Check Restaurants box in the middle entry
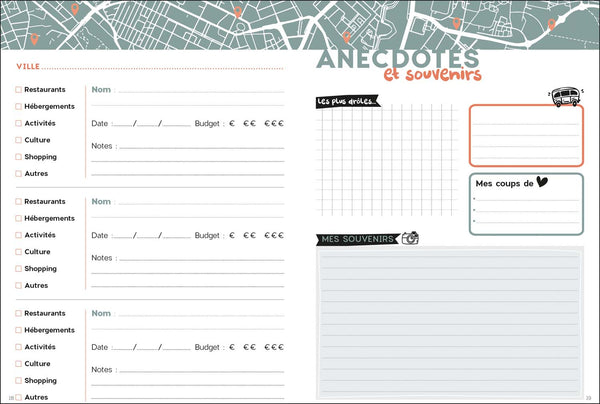Image resolution: width=600 pixels, height=404 pixels. tap(18, 201)
